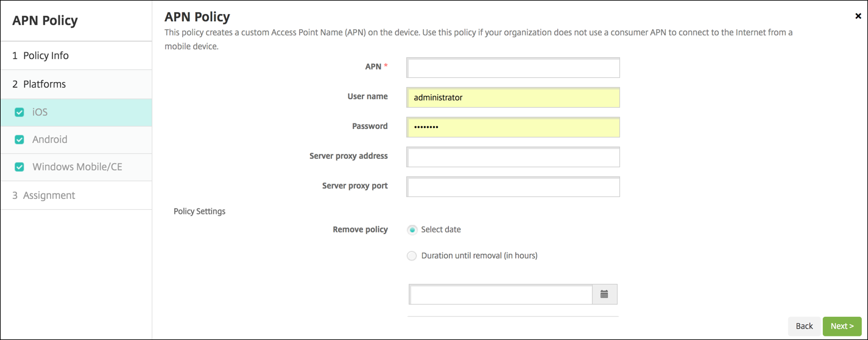Uncheck the Android platform checkbox
Screen dimensions: 868x340
[19, 140]
